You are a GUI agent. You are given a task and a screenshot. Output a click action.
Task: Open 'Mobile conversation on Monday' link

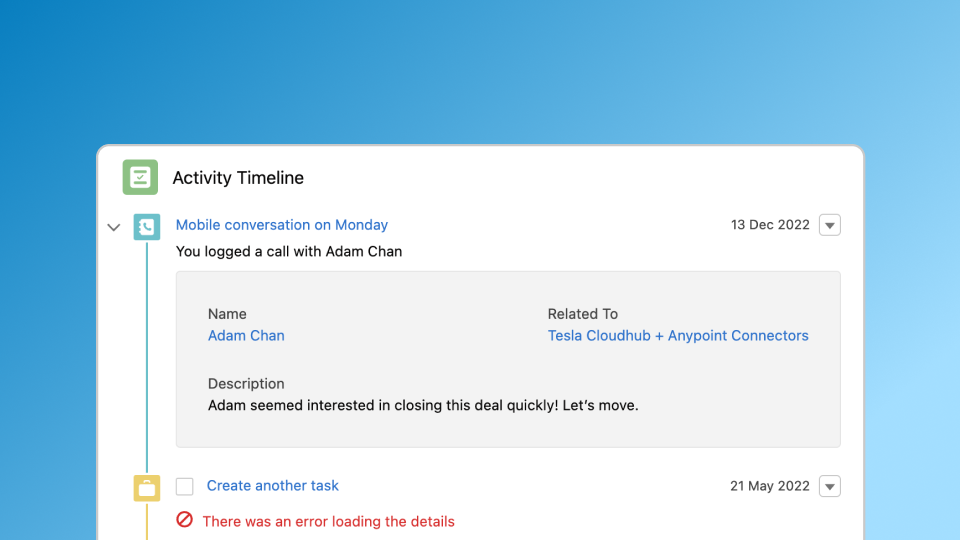click(x=282, y=225)
